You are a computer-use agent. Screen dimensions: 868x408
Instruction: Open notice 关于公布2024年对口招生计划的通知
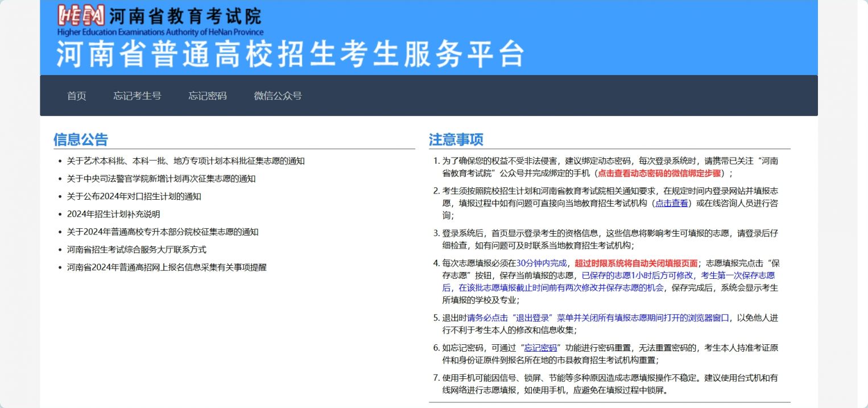pos(134,196)
